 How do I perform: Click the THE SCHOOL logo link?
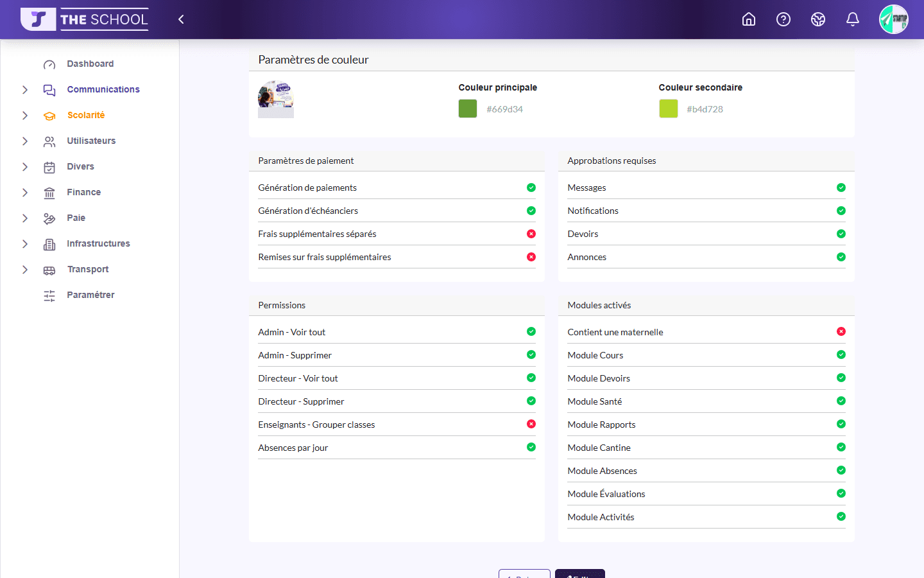click(85, 19)
